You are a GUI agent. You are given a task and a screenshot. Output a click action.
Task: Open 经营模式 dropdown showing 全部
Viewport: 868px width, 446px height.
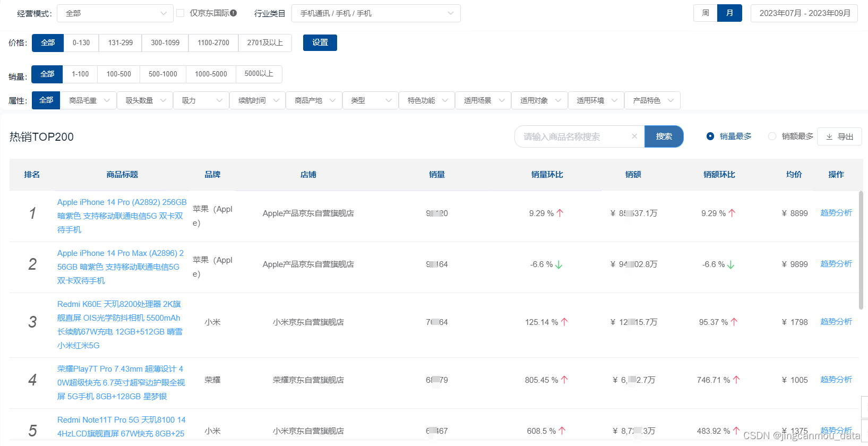point(115,13)
